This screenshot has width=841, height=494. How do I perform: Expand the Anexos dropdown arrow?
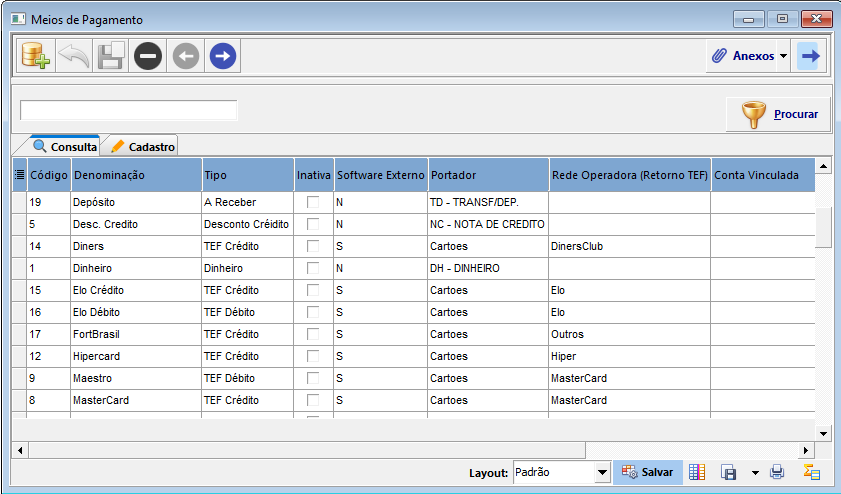click(784, 56)
